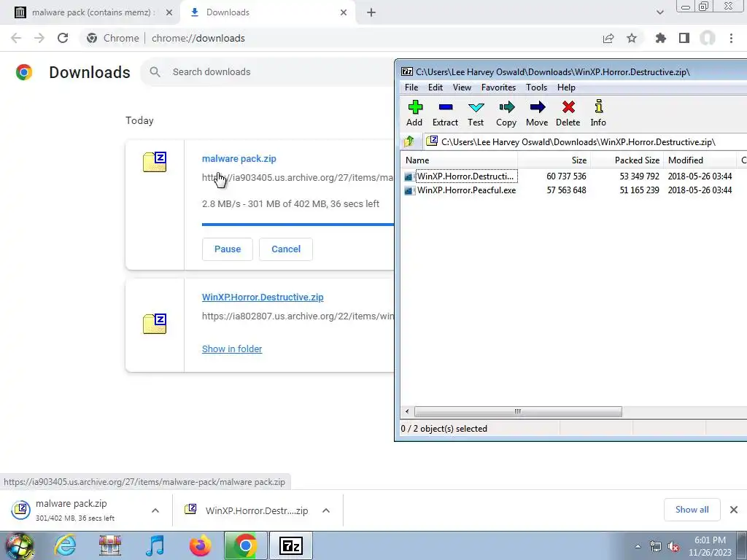Viewport: 747px width, 560px height.
Task: Pause the malware pack.zip download
Action: 228,249
